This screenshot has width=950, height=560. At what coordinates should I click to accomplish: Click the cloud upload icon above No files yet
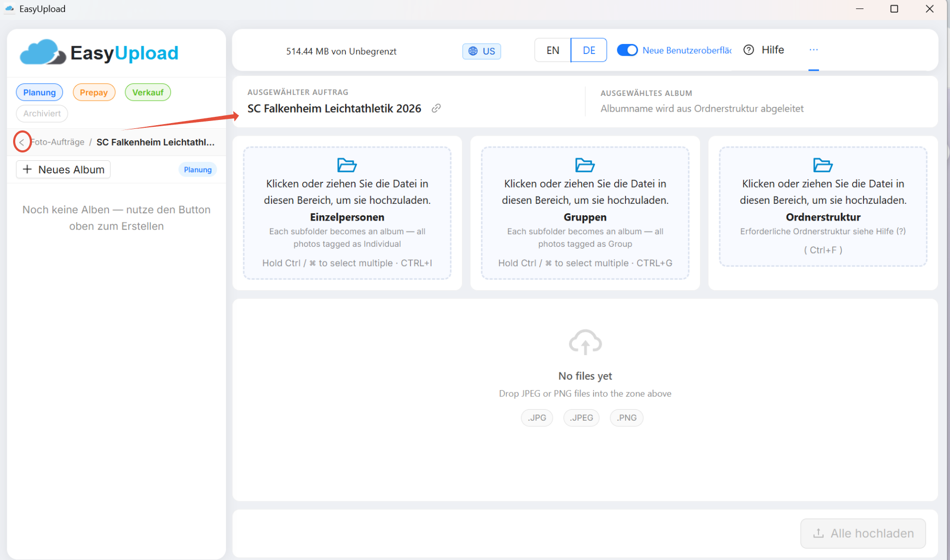(x=585, y=342)
